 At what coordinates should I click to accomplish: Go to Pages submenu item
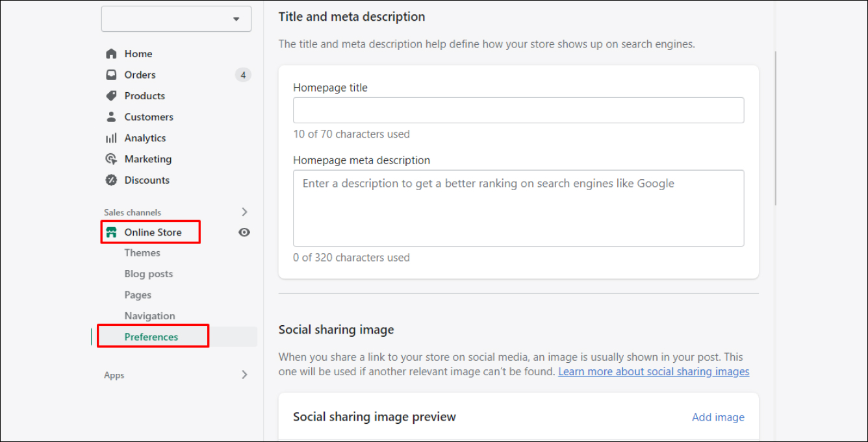[x=138, y=295]
